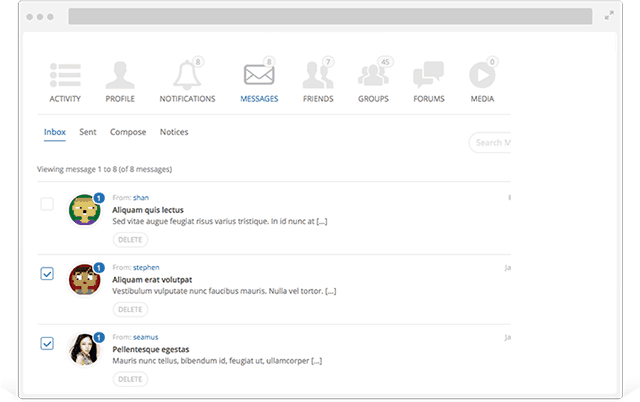Switch to the Sent tab
The height and width of the screenshot is (402, 640).
(88, 132)
